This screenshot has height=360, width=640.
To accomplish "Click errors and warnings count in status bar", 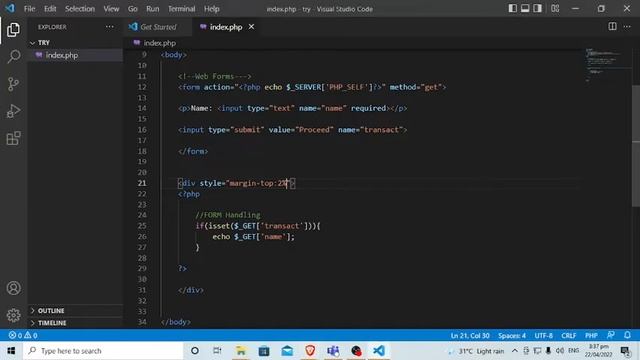I will pos(23,335).
